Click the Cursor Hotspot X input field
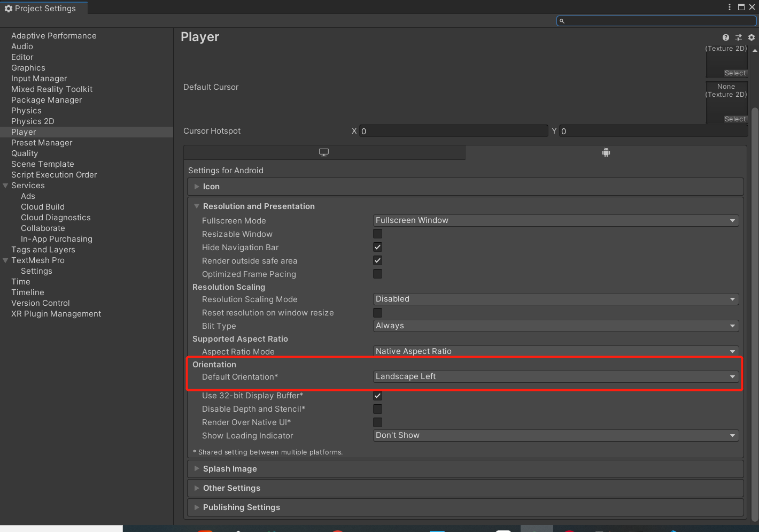Viewport: 759px width, 532px height. coord(454,131)
